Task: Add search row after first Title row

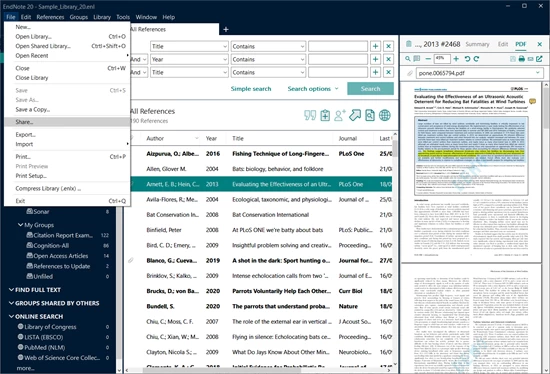Action: tap(375, 46)
